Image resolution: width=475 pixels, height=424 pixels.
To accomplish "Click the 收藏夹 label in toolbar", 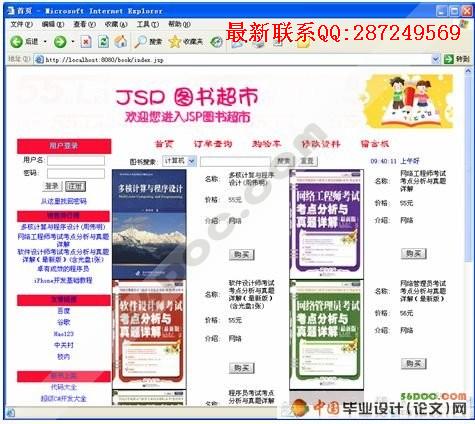I will click(x=193, y=42).
